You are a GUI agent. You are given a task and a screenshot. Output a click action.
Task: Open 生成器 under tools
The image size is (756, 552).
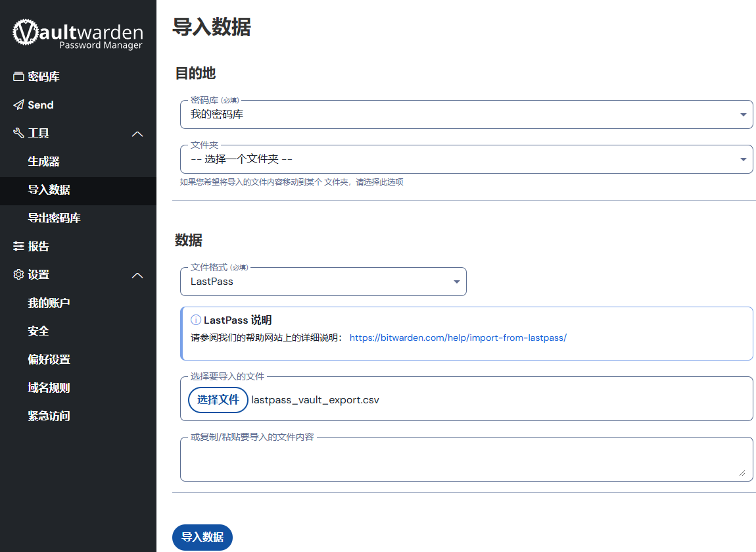pos(44,161)
